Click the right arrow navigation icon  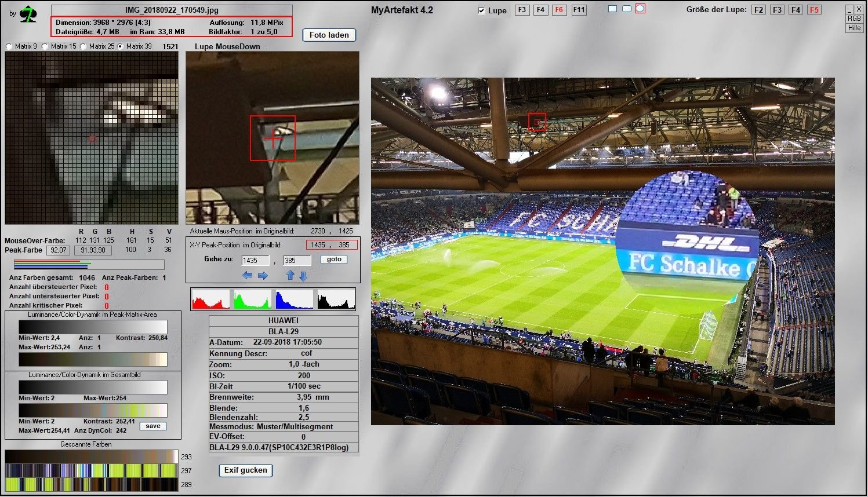263,276
